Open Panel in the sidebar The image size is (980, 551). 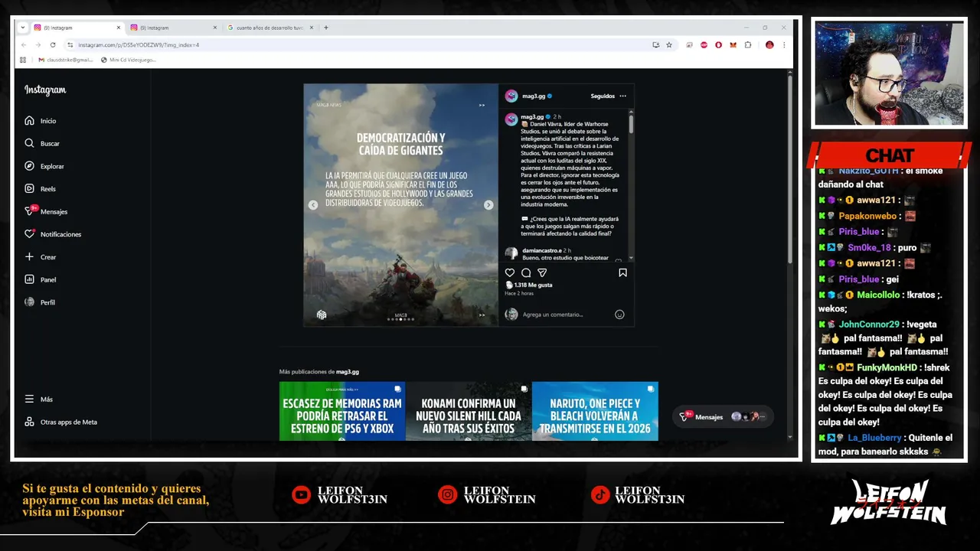pyautogui.click(x=40, y=279)
